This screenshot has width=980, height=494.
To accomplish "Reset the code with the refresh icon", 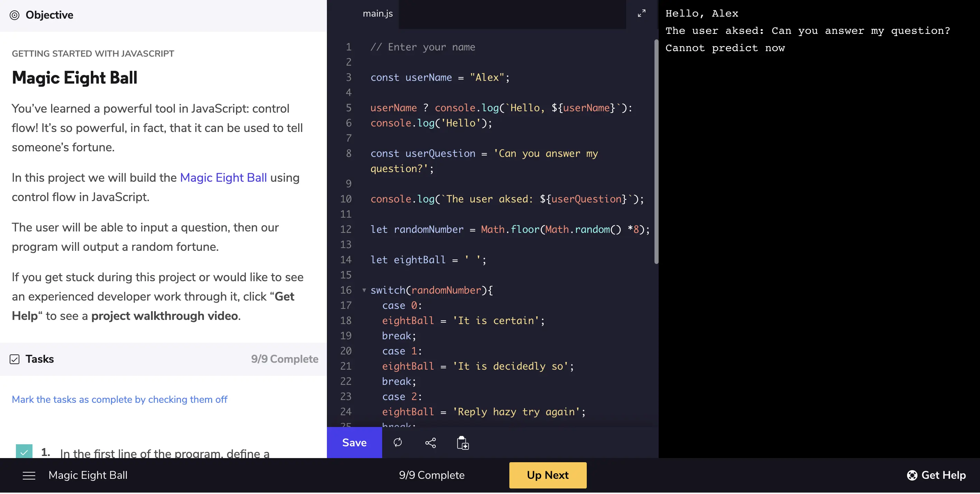I will [x=397, y=442].
